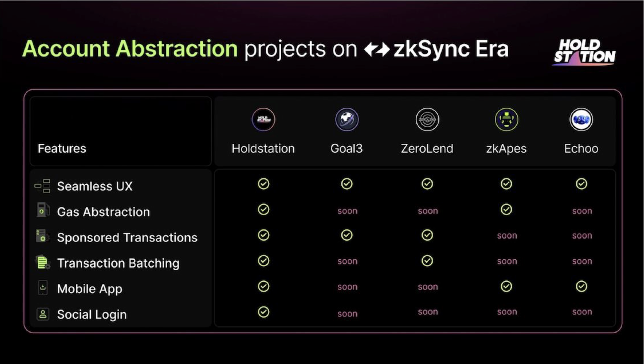
Task: Select the zkApes robot logo
Action: 506,119
